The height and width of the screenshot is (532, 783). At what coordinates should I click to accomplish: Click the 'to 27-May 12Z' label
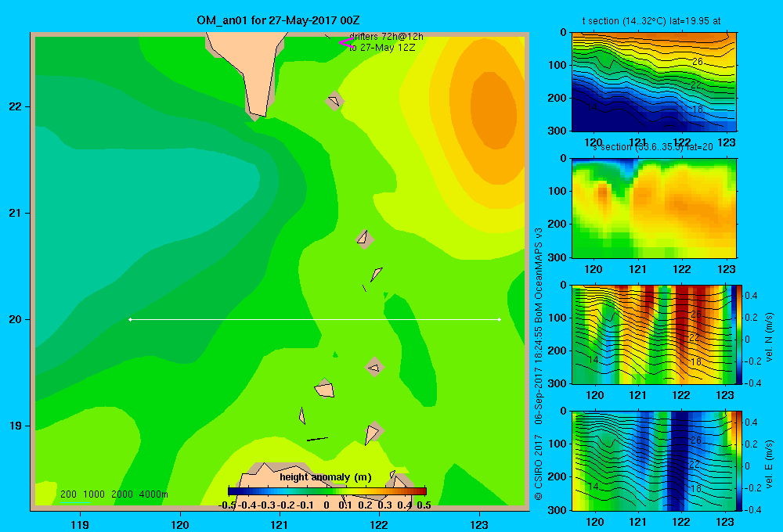[x=382, y=48]
